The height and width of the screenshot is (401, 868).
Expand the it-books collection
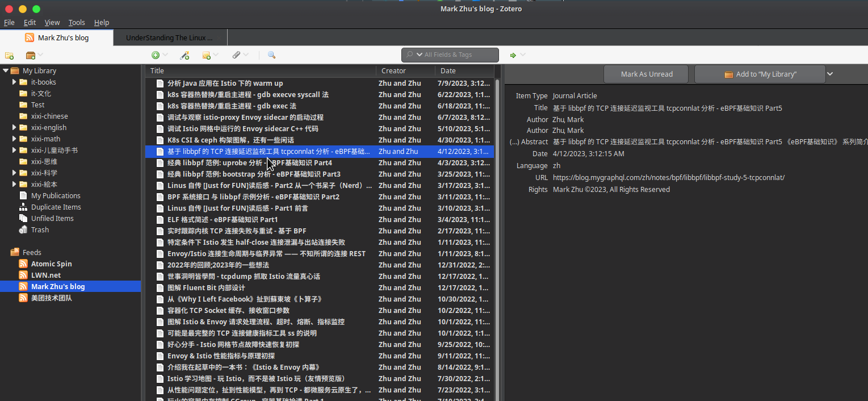[15, 82]
